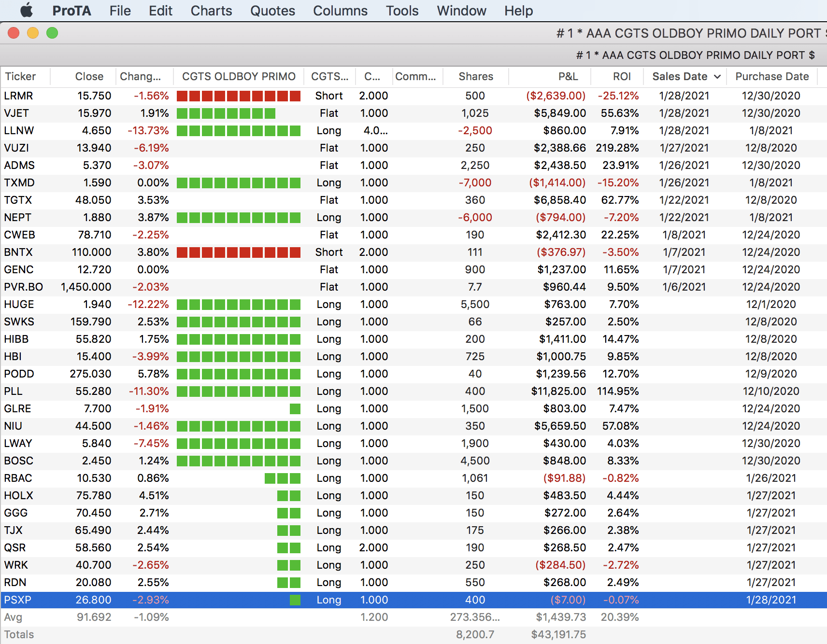The height and width of the screenshot is (644, 827).
Task: Sort by the CGTS OLDBOY PRIMO column header
Action: [239, 76]
